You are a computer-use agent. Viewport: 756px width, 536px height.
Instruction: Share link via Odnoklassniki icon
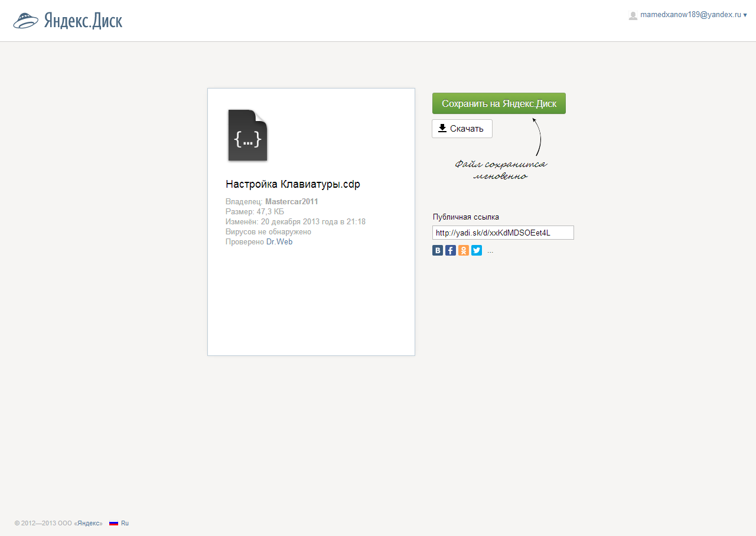(464, 250)
